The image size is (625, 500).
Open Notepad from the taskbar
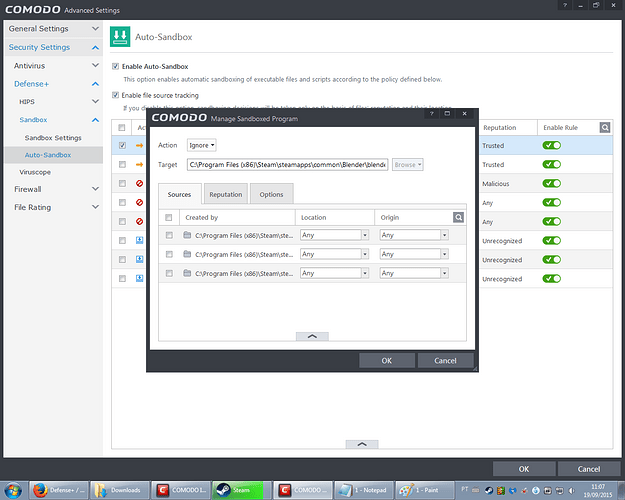[364, 490]
